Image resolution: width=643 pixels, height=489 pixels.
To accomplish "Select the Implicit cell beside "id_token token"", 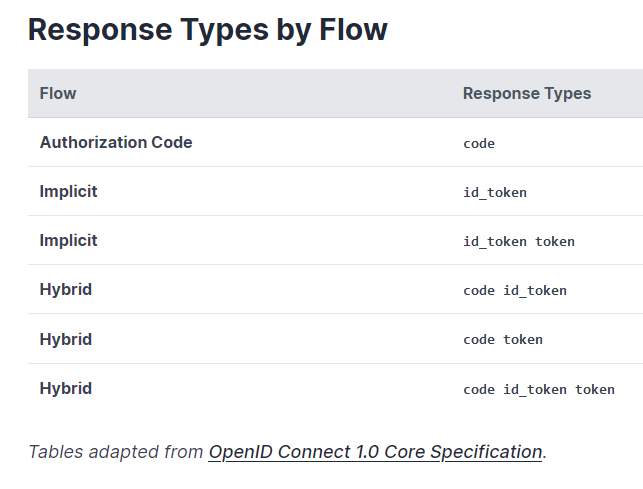I will (69, 240).
